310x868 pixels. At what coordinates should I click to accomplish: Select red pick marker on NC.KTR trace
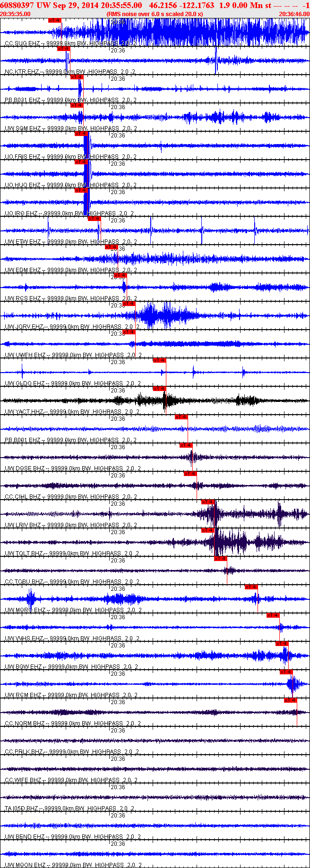(63, 49)
